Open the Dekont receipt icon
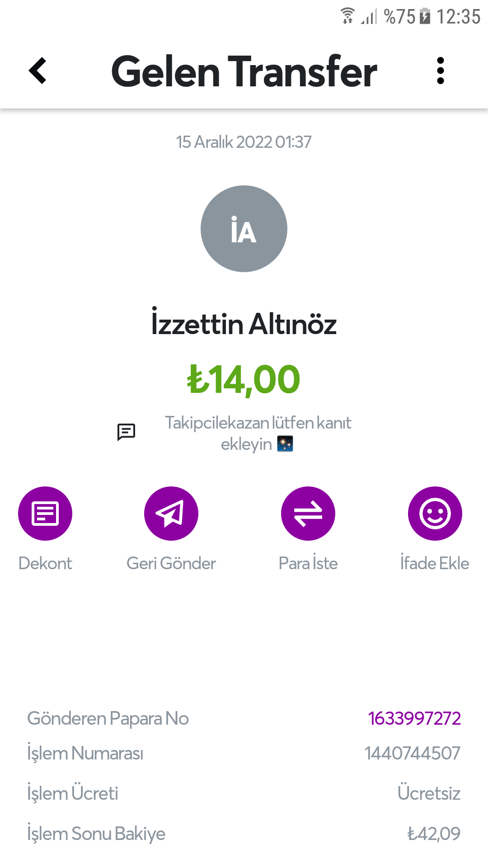 (x=45, y=514)
